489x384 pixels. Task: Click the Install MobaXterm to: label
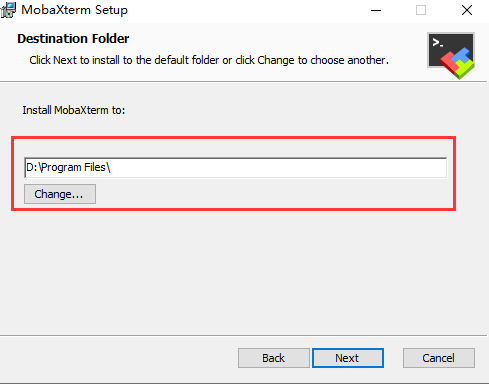click(x=74, y=110)
